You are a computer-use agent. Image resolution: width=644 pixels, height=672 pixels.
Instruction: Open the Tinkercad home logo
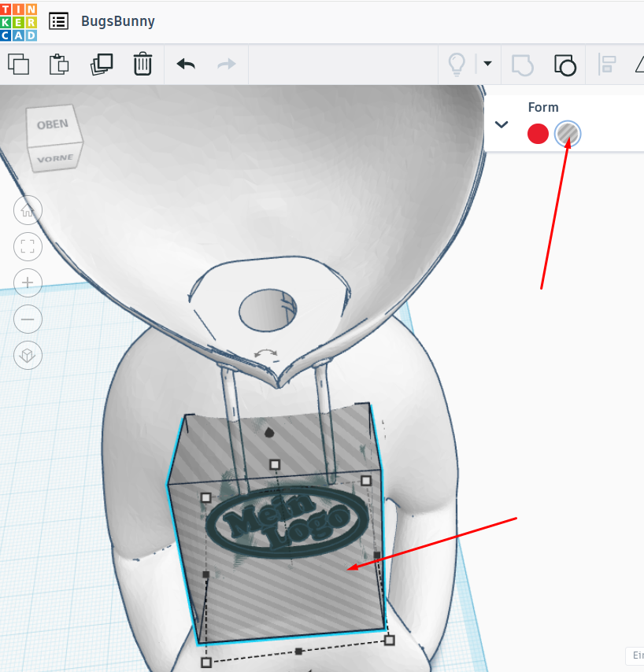(18, 22)
